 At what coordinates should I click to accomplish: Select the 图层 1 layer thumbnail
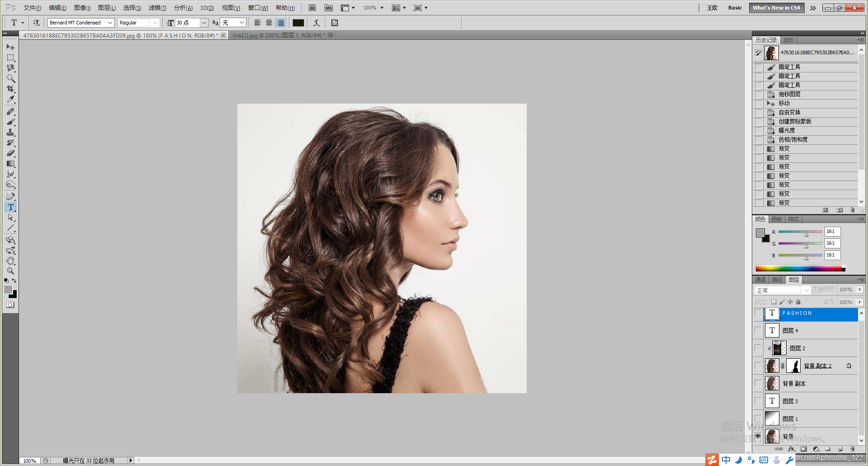tap(772, 418)
